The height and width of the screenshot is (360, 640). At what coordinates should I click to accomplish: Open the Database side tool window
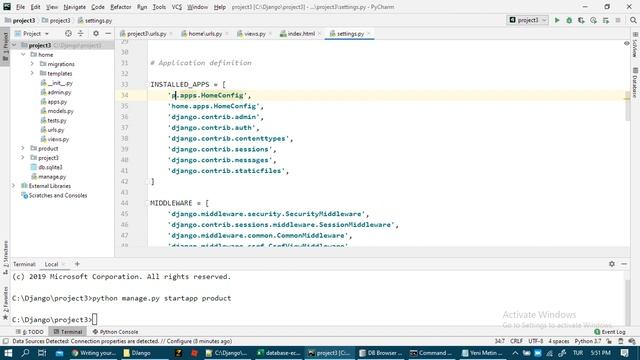pyautogui.click(x=635, y=83)
